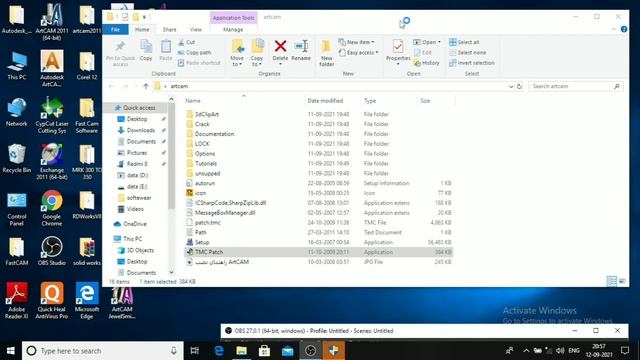
Task: Open the Manage tab
Action: 233,29
